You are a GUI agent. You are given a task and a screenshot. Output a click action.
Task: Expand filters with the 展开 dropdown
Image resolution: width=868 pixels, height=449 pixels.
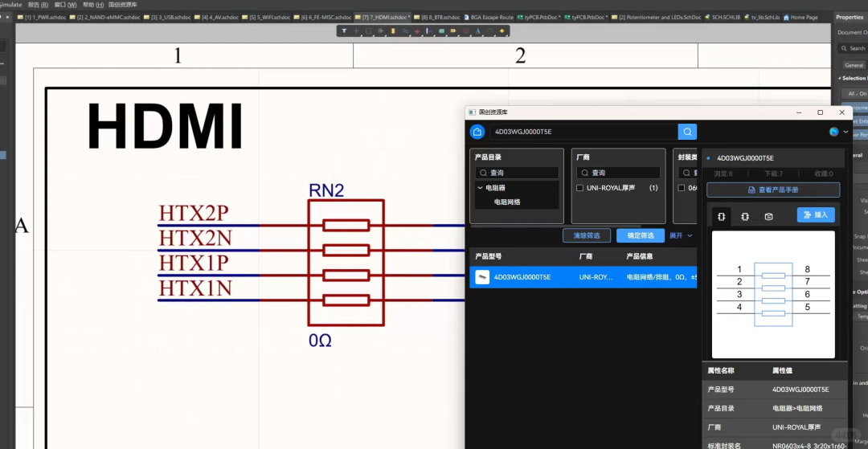point(681,235)
